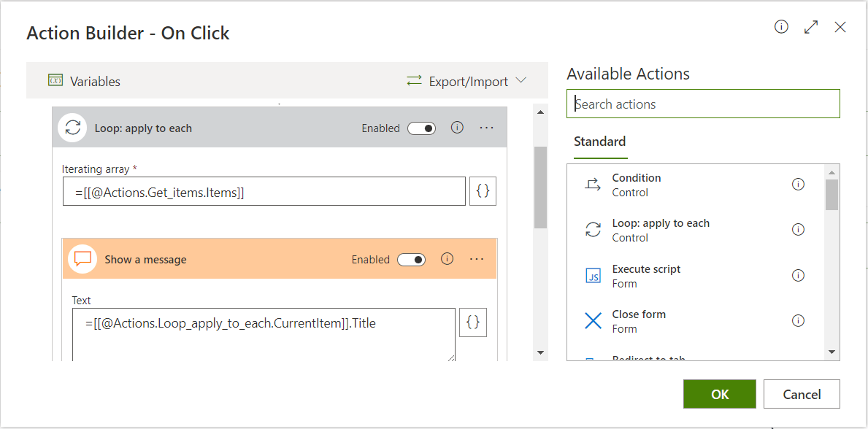Open the Export/Import dropdown
This screenshot has height=429, width=868.
coord(466,81)
